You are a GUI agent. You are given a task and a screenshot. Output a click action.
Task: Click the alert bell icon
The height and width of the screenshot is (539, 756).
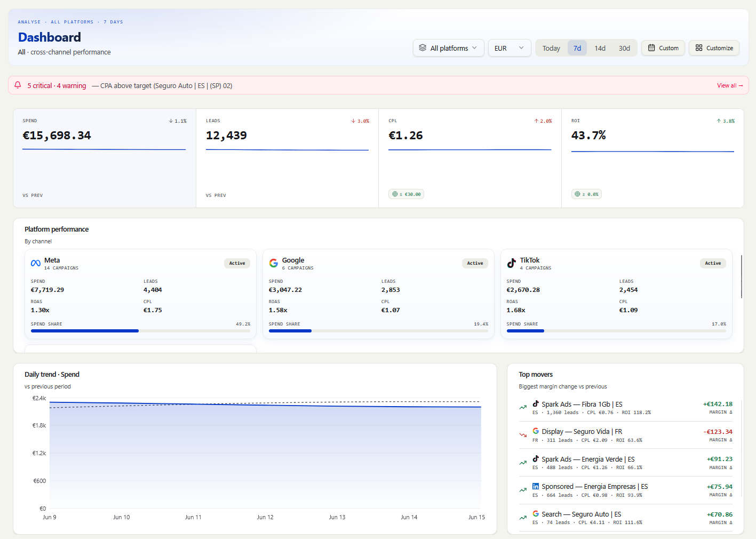tap(18, 85)
